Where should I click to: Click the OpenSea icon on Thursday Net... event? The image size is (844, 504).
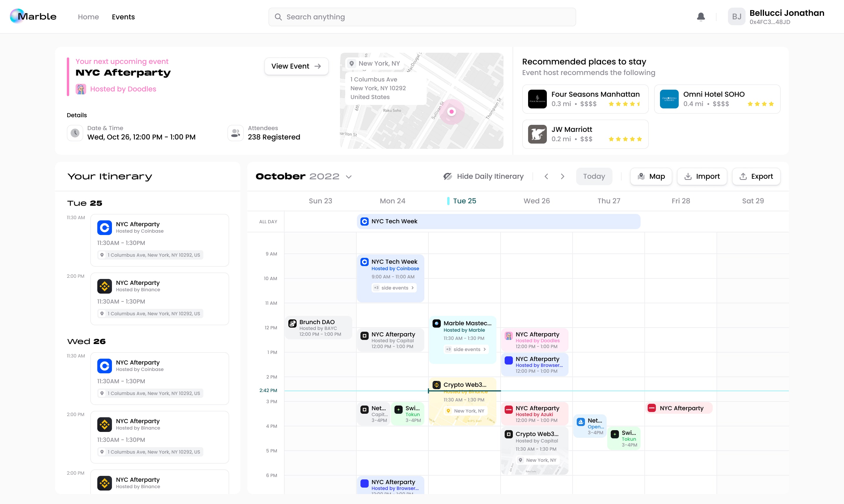point(581,422)
